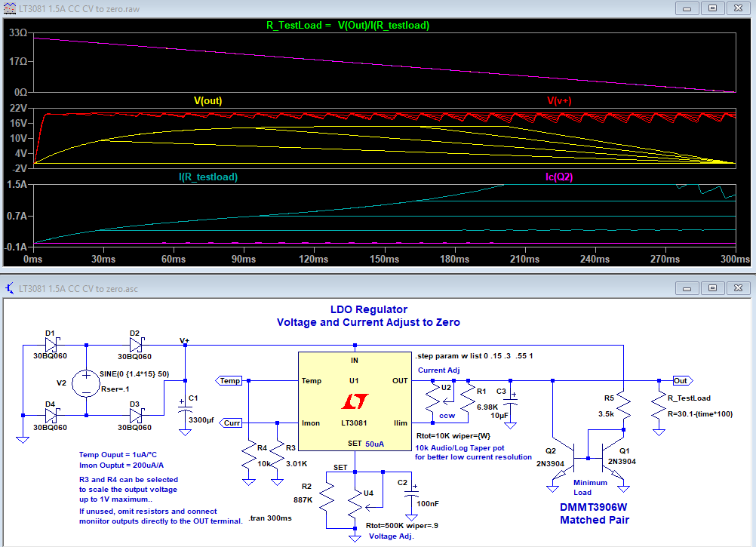Click the SINE(0 {1.4*15} 50) source value
The image size is (756, 547).
click(134, 374)
